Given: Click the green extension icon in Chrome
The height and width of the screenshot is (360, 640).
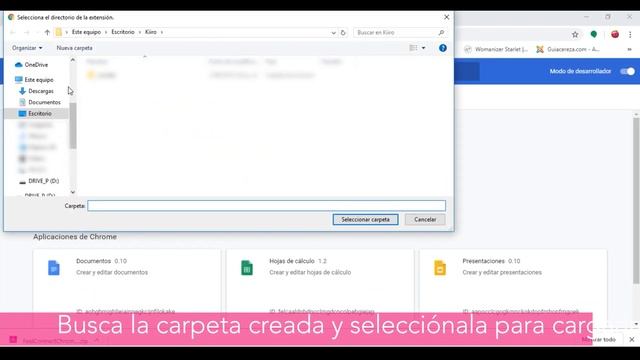Looking at the screenshot, I should point(594,35).
